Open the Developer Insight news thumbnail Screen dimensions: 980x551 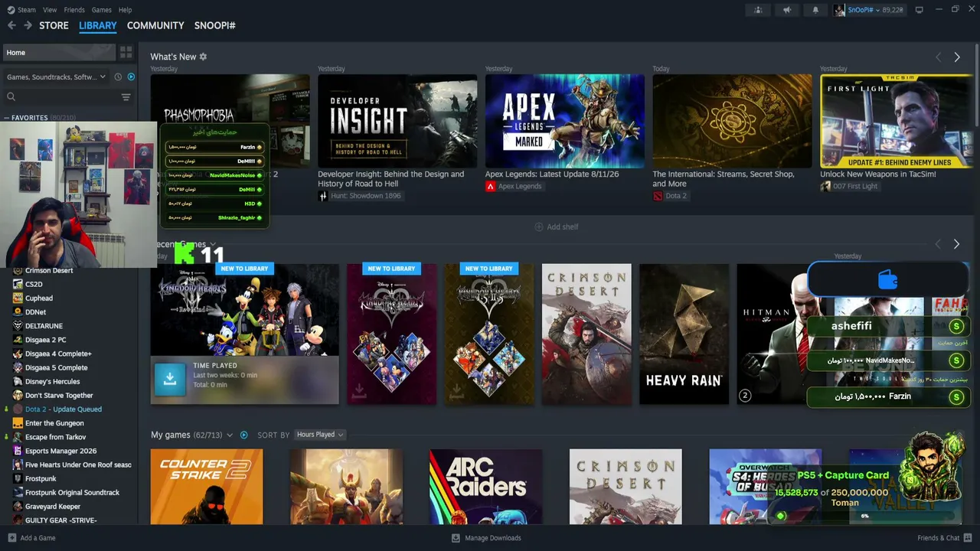tap(397, 121)
